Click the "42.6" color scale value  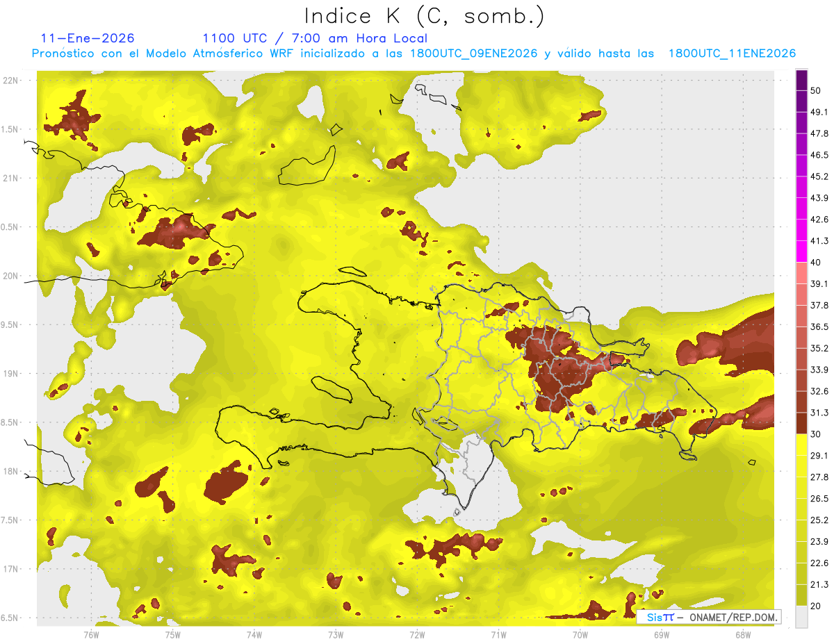click(819, 220)
